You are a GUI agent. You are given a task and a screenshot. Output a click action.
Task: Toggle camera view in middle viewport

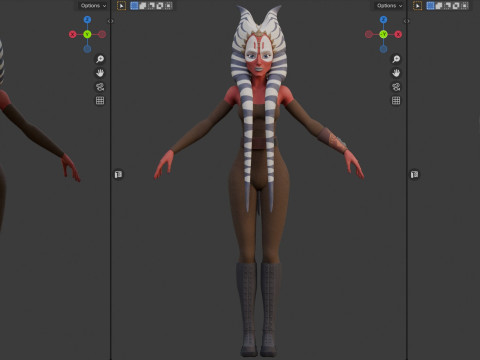(x=396, y=87)
